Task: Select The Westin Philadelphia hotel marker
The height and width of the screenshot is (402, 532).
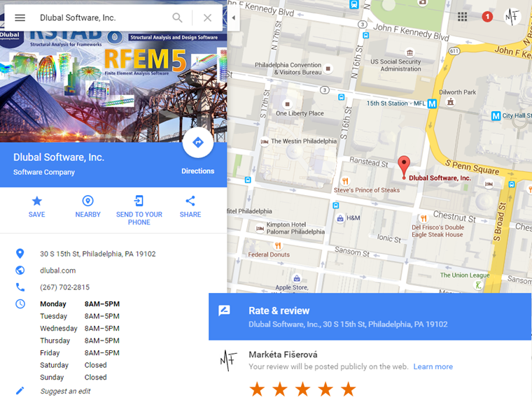Action: point(265,142)
